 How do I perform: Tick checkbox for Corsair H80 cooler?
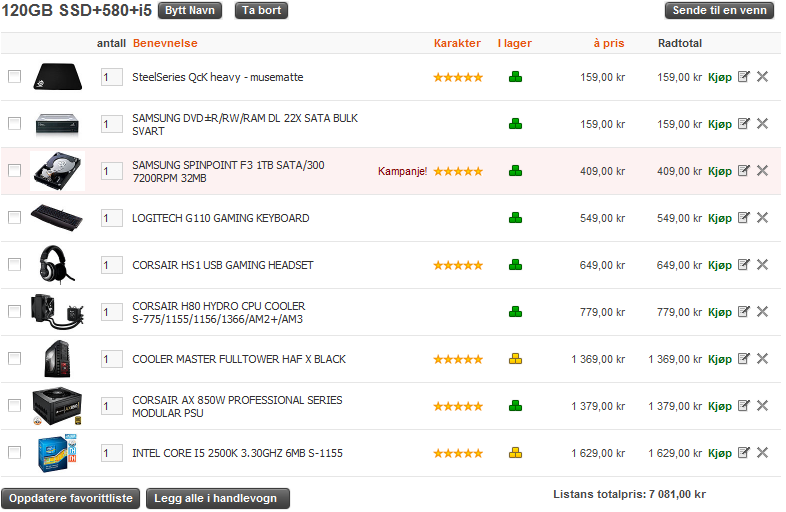click(x=15, y=312)
